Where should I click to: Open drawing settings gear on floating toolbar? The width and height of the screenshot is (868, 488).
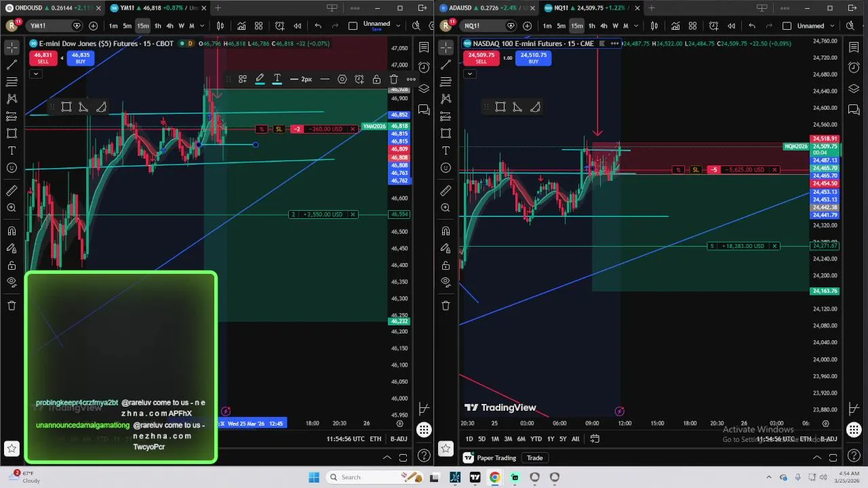(x=342, y=79)
